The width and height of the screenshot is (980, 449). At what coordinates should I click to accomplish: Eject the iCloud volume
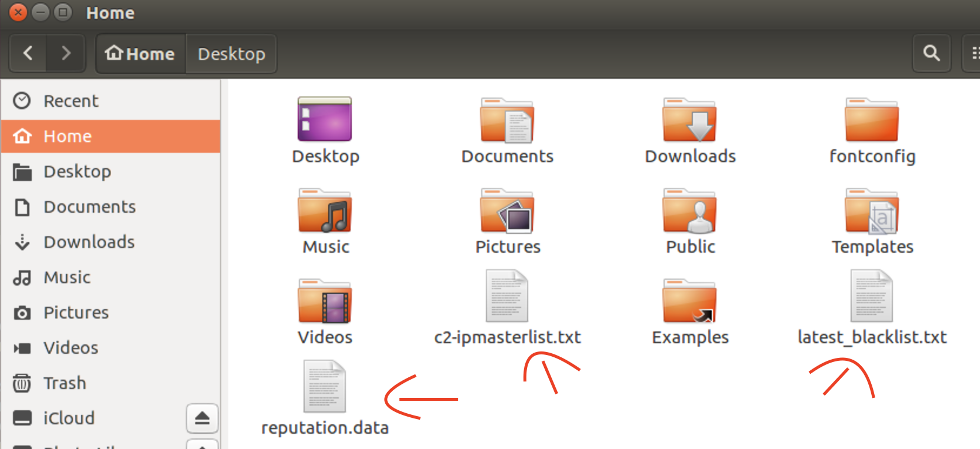pos(202,418)
